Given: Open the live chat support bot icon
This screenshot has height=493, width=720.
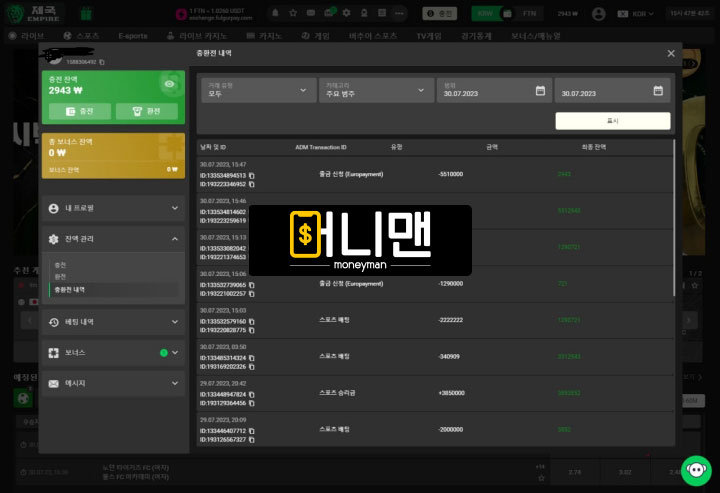Looking at the screenshot, I should point(696,471).
